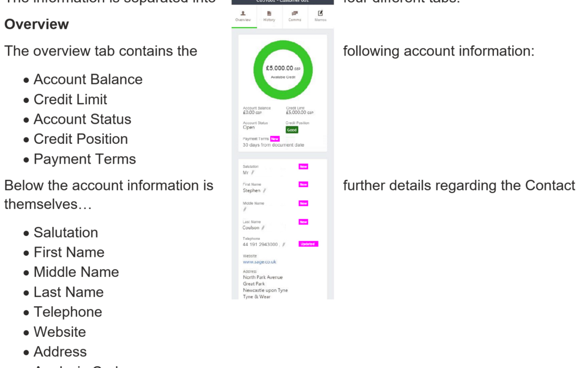Edit last name Coulson with pencil icon
Screen dimensions: 588x368
[264, 228]
